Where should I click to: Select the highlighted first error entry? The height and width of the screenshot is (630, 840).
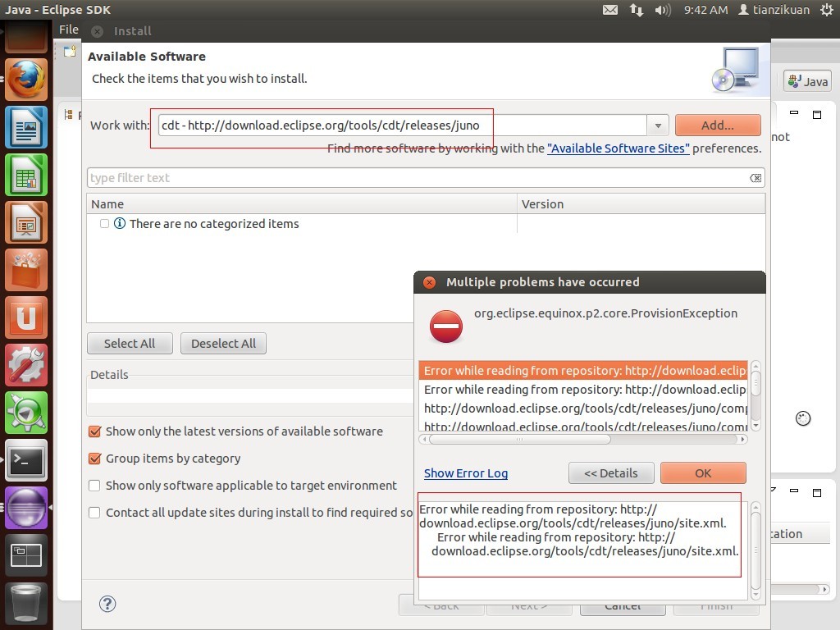583,371
